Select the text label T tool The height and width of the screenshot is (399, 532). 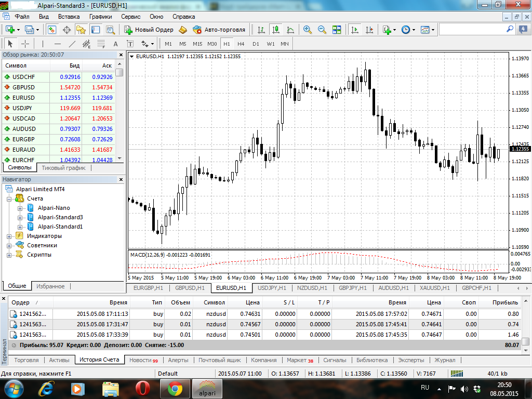point(130,44)
